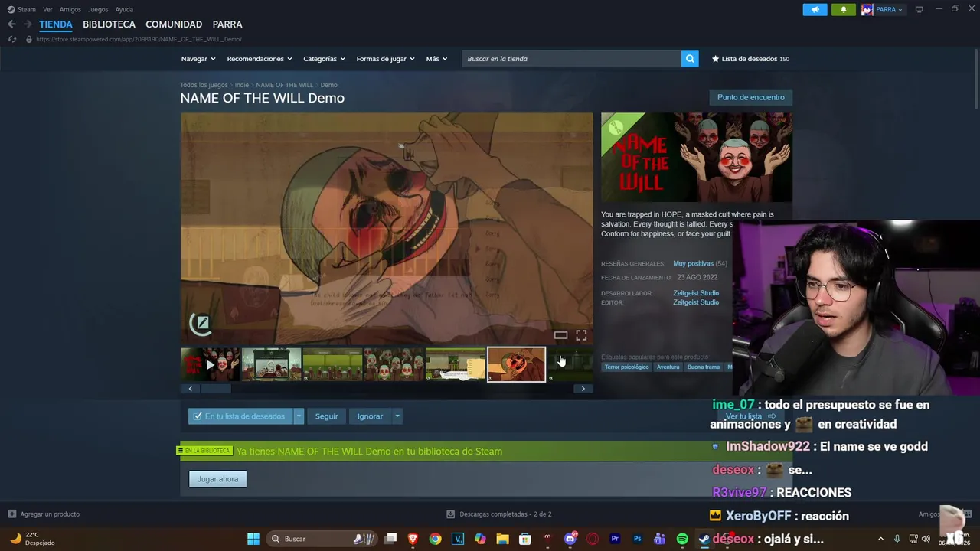The image size is (980, 551).
Task: Click the Buena trama tag
Action: click(x=704, y=367)
